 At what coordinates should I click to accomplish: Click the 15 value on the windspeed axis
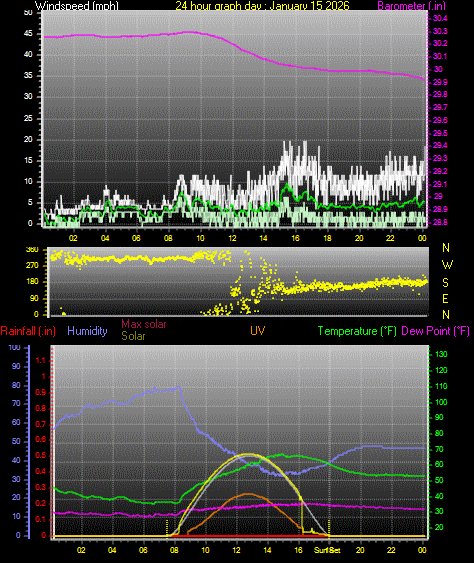click(28, 160)
